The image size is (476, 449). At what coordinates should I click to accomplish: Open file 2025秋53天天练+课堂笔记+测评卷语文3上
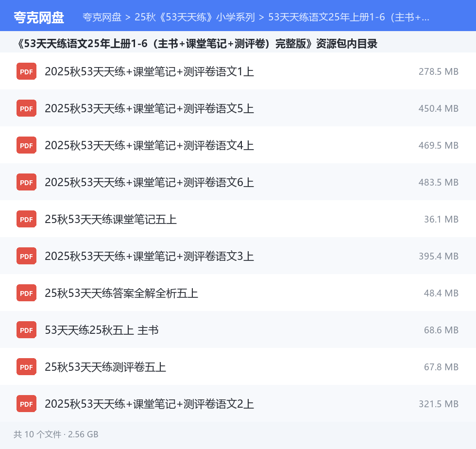(x=150, y=256)
